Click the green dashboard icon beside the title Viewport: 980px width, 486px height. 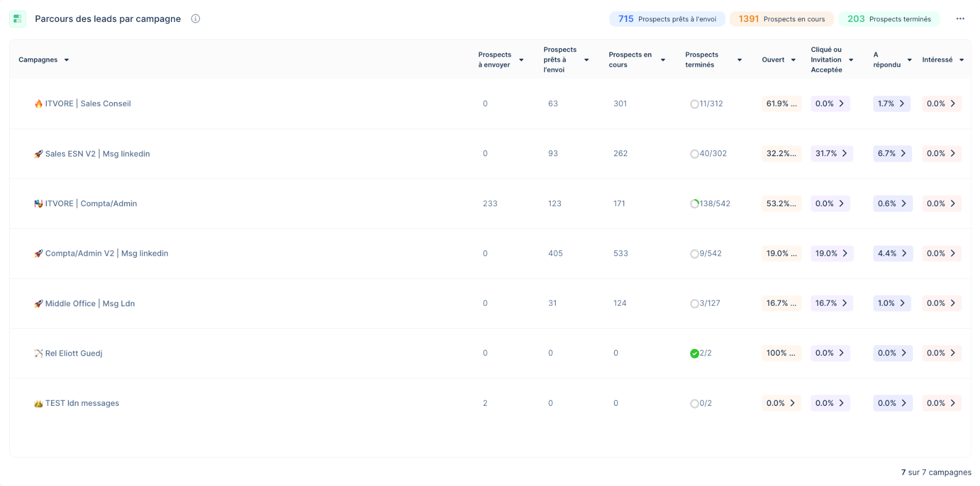coord(18,19)
